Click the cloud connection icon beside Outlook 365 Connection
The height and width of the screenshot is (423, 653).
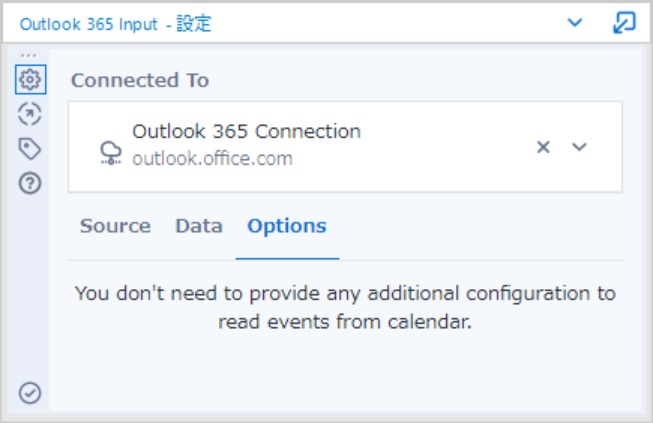[111, 153]
